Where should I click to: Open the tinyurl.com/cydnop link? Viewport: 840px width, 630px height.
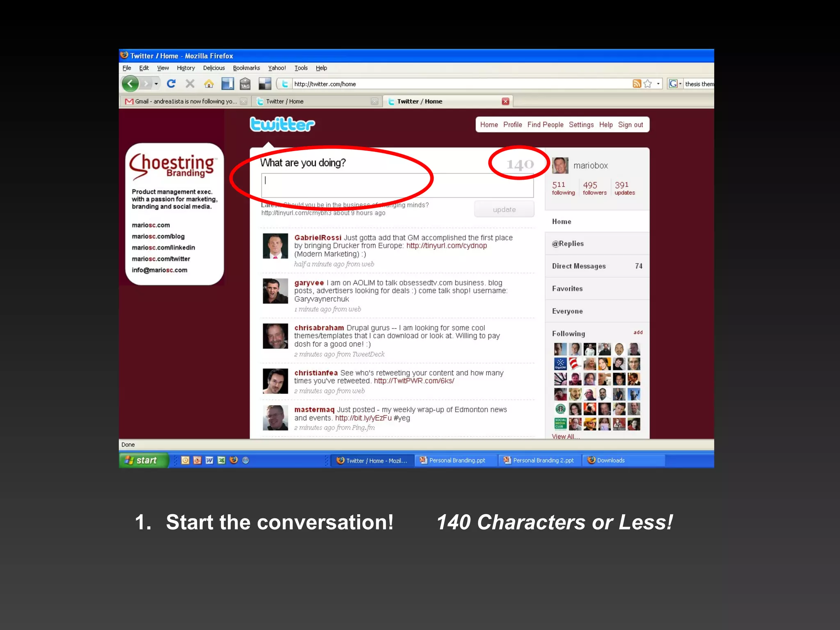[447, 246]
